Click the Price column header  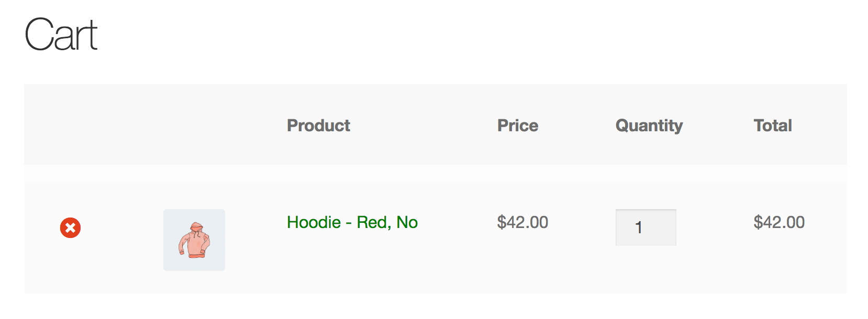(518, 126)
